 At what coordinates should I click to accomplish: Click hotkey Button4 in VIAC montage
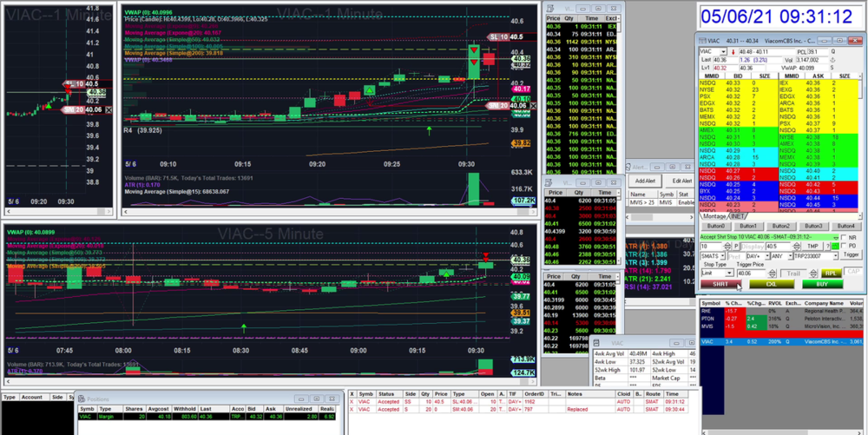coord(846,227)
